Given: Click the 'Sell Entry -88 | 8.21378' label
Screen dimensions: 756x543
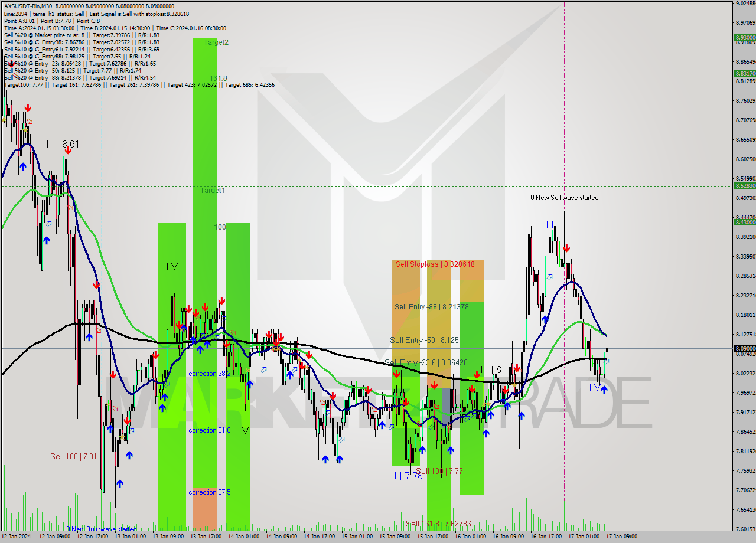Looking at the screenshot, I should point(432,306).
